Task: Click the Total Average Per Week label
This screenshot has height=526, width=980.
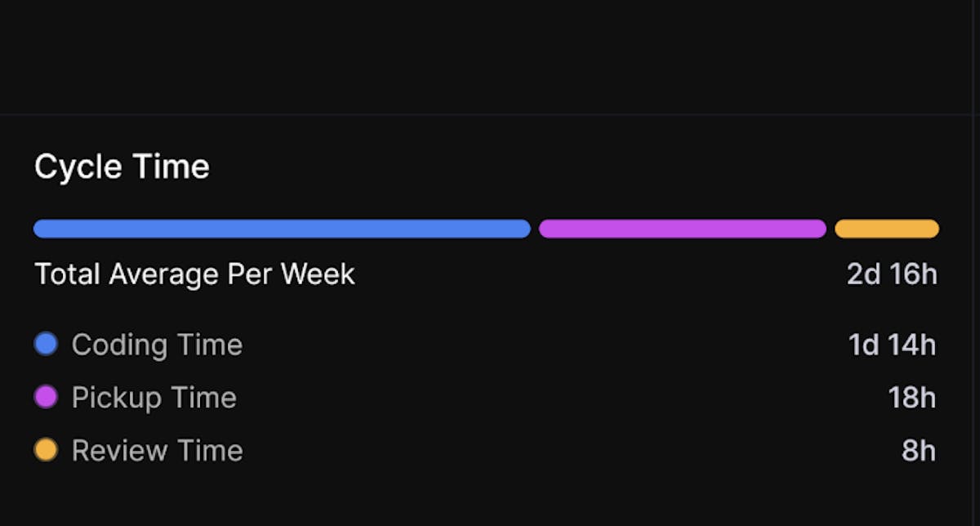Action: (194, 274)
